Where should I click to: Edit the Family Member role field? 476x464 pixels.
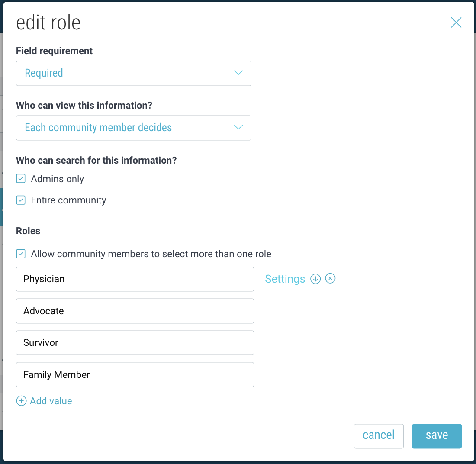[x=135, y=374]
